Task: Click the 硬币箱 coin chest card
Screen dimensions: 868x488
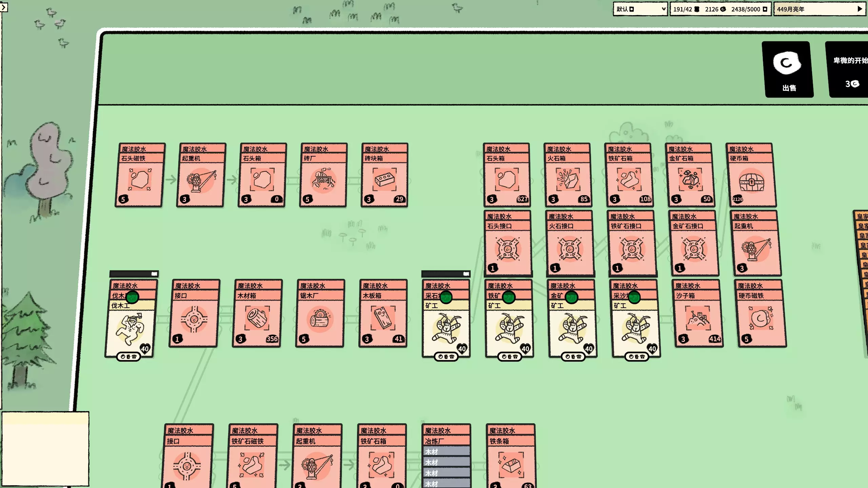Action: coord(751,180)
